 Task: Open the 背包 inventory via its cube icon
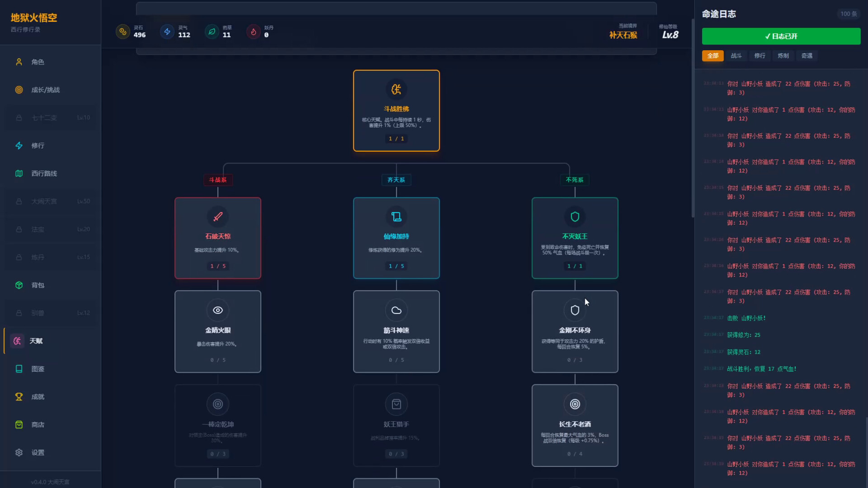pos(19,285)
